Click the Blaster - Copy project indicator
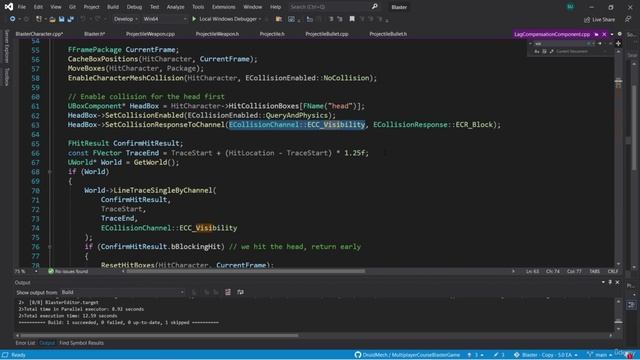Viewport: 640px width, 360px height. (x=546, y=355)
